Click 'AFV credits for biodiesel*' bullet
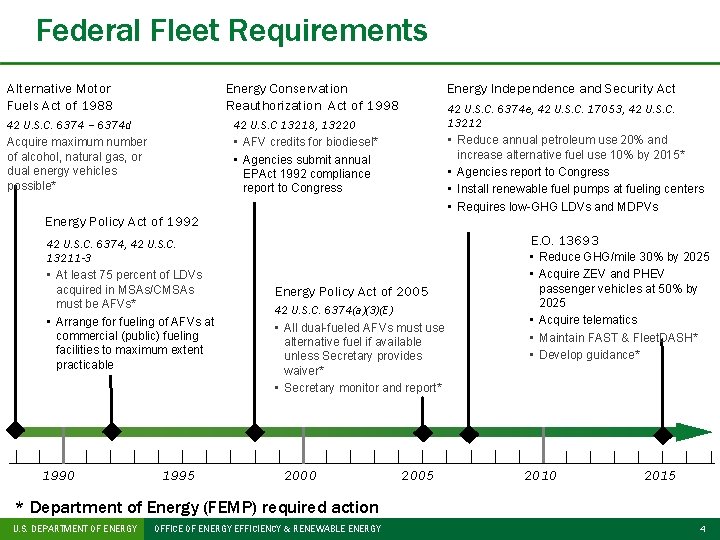Viewport: 720px width, 540px height. (305, 142)
